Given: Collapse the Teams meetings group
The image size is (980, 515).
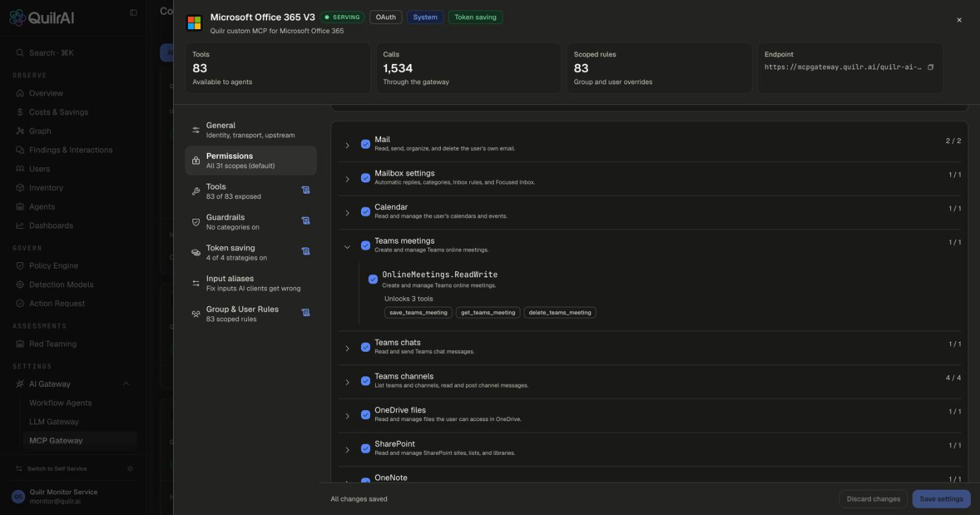Looking at the screenshot, I should [347, 247].
